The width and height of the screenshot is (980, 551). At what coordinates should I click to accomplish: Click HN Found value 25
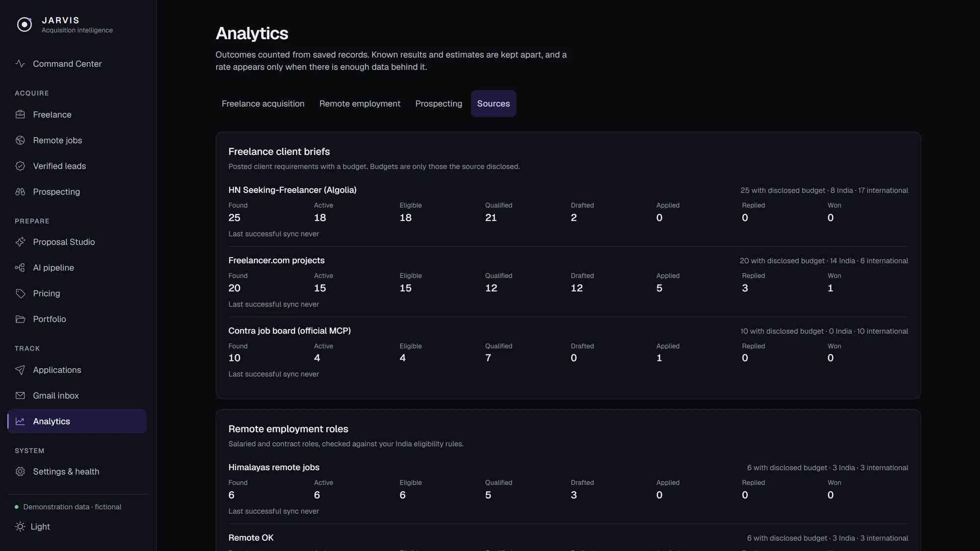click(x=234, y=217)
